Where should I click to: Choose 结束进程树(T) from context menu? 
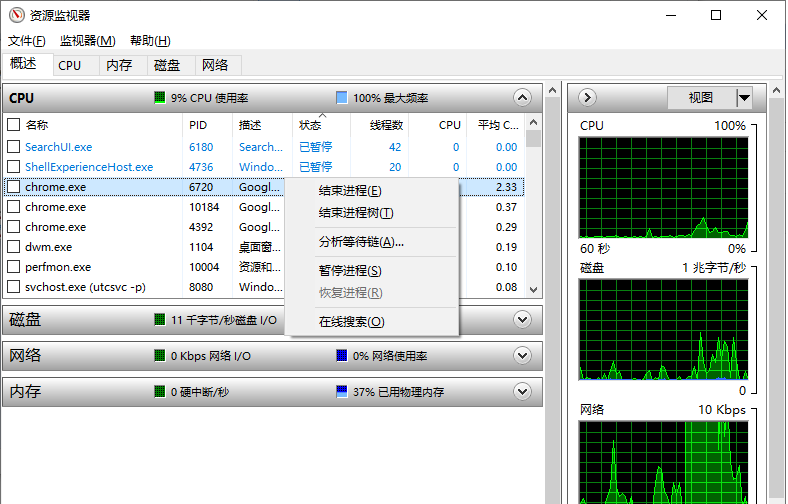[x=372, y=213]
